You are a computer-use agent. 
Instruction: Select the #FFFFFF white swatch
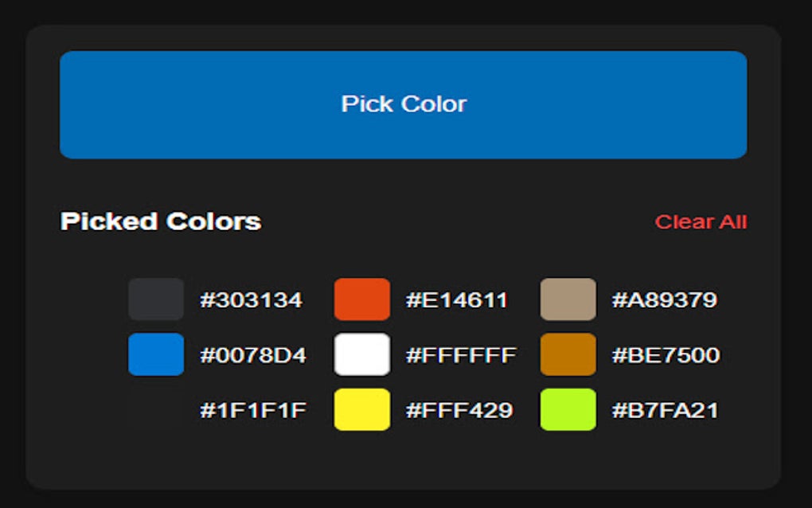[362, 356]
